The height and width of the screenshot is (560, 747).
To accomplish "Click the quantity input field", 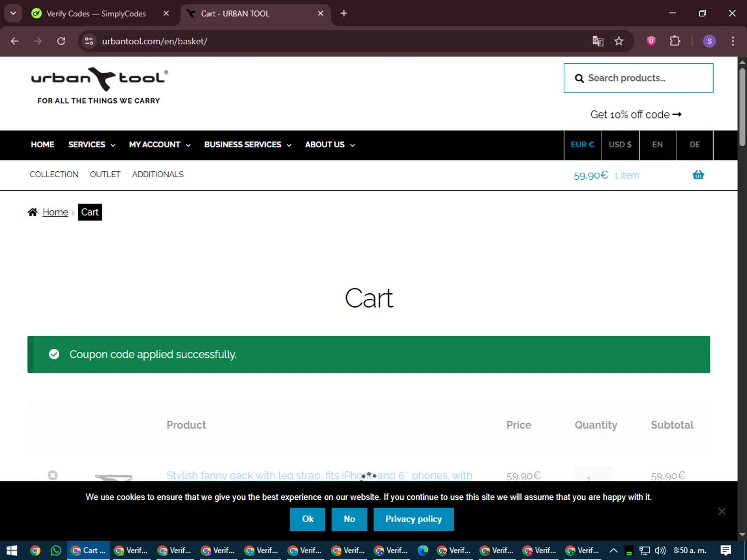I will coord(593,475).
